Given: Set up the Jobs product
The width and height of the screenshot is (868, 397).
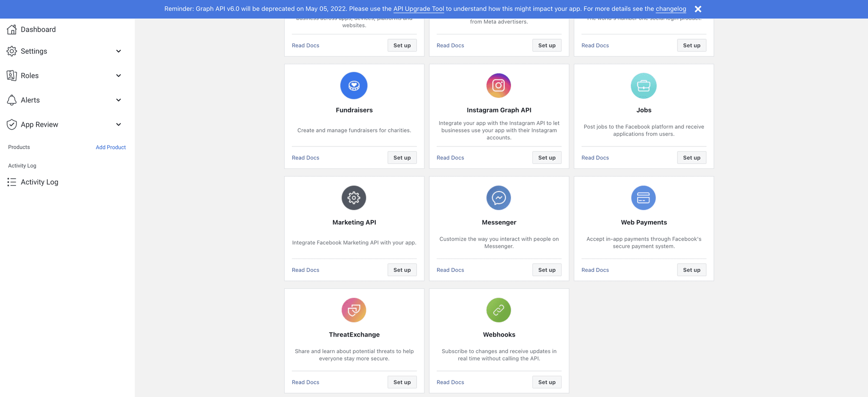Looking at the screenshot, I should (x=691, y=158).
